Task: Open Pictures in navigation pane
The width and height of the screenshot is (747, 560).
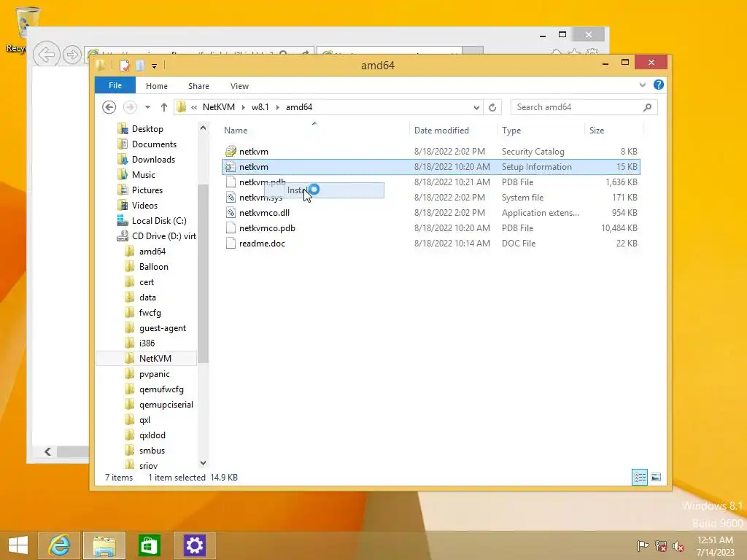Action: click(147, 190)
